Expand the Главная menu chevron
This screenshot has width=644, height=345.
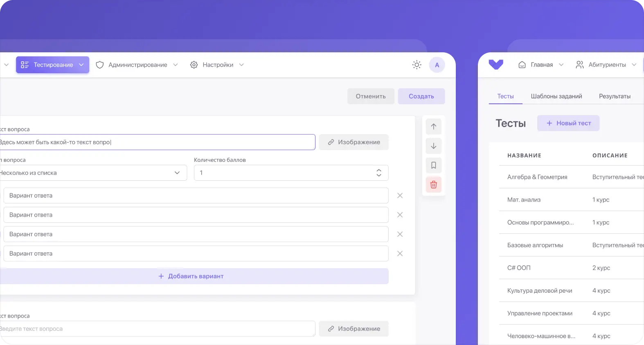point(561,65)
